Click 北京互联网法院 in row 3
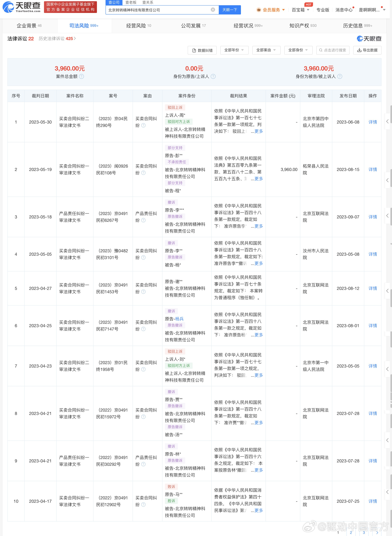This screenshot has width=392, height=536. coord(316,217)
